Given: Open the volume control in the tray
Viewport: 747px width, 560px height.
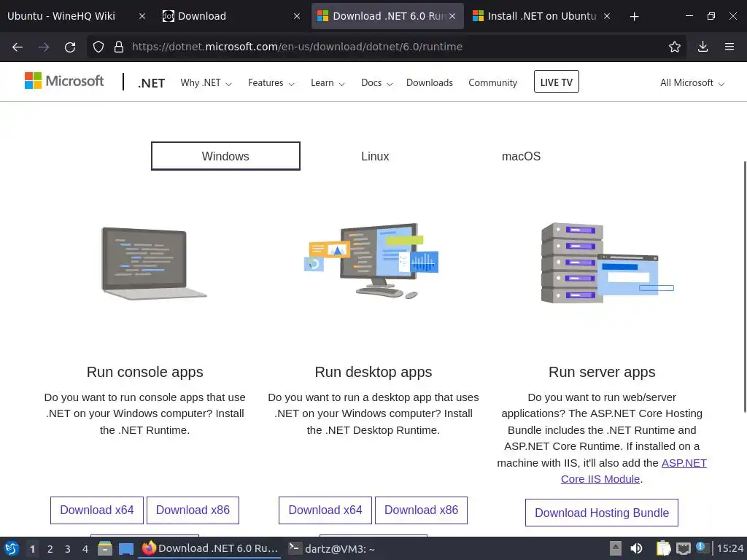Looking at the screenshot, I should click(x=636, y=548).
